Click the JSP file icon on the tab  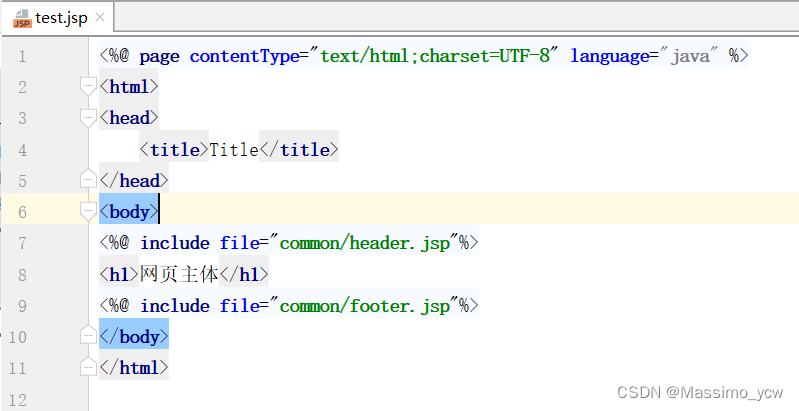tap(22, 18)
